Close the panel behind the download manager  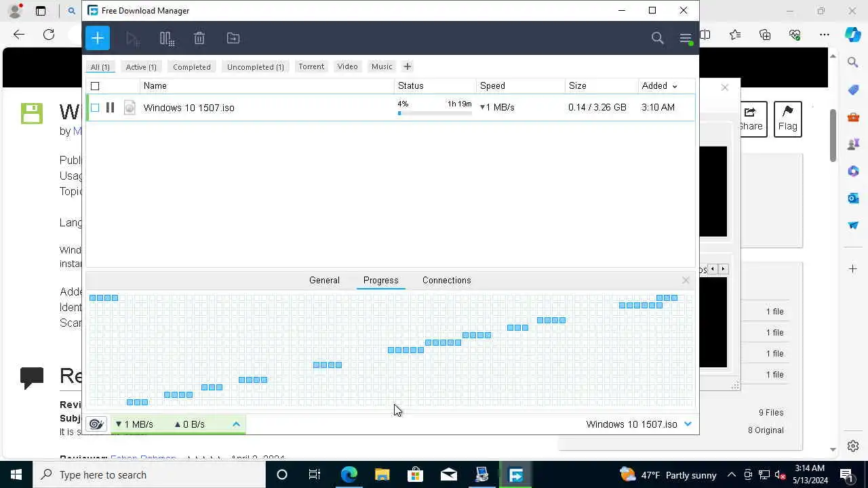[725, 87]
